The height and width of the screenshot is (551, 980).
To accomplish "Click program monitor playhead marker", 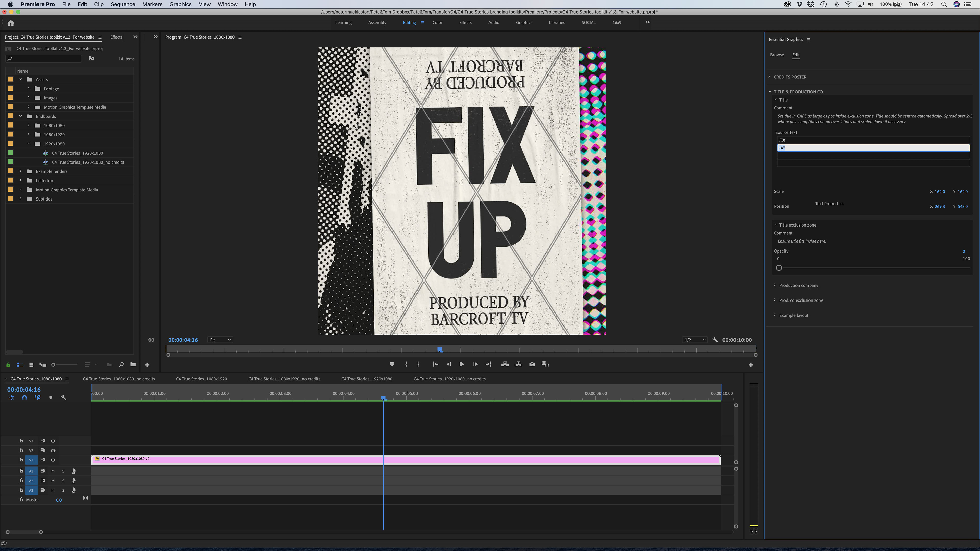I will 440,349.
